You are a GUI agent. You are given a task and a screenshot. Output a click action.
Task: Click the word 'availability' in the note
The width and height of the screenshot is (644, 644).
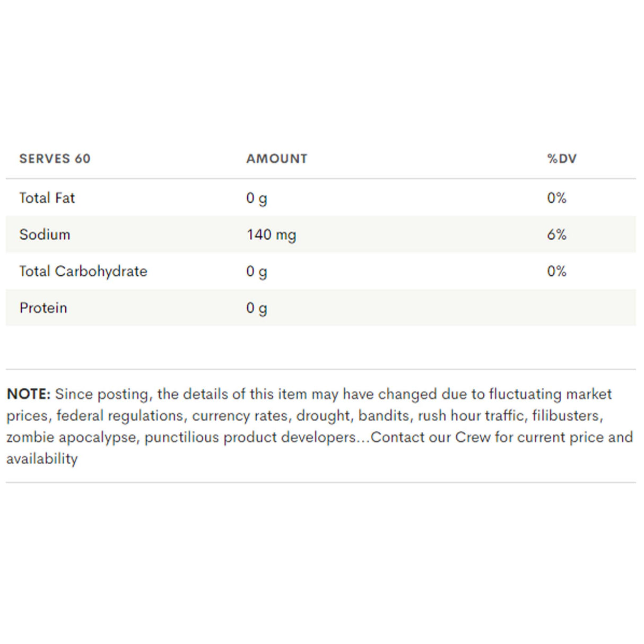42,458
